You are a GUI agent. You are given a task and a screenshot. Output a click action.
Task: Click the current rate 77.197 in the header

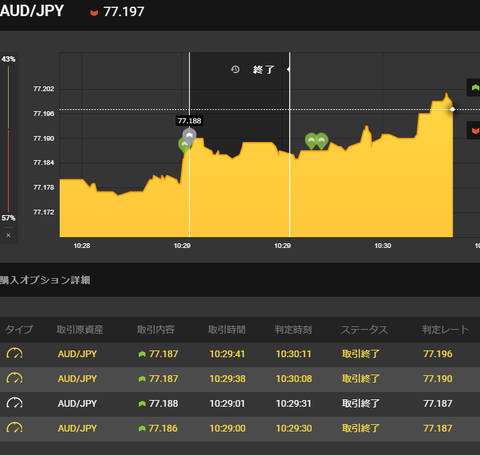pos(124,12)
